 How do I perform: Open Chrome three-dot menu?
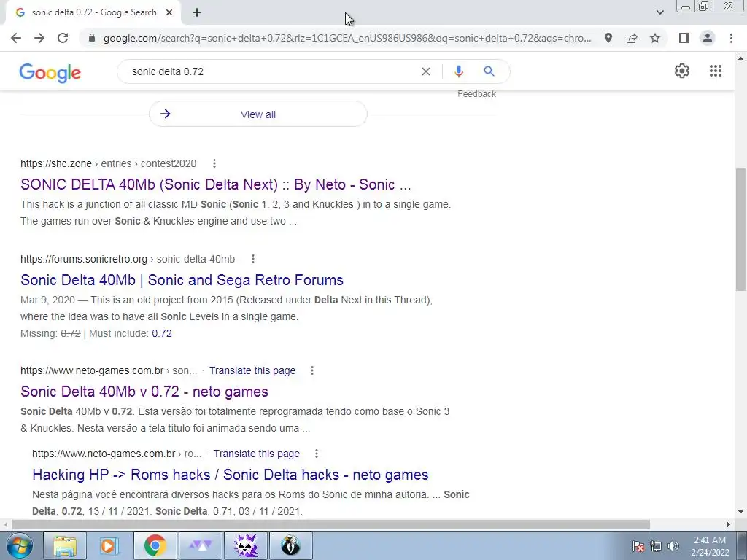pos(731,38)
